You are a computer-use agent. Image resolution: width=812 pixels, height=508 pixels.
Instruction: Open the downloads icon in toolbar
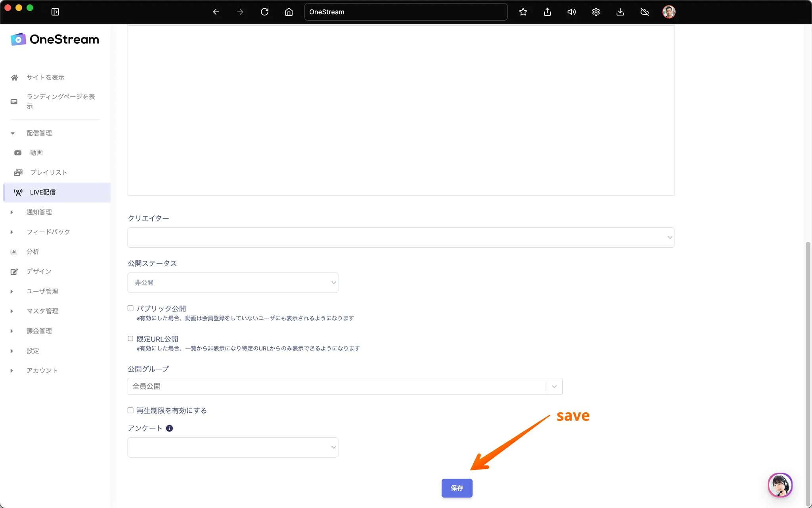tap(620, 12)
